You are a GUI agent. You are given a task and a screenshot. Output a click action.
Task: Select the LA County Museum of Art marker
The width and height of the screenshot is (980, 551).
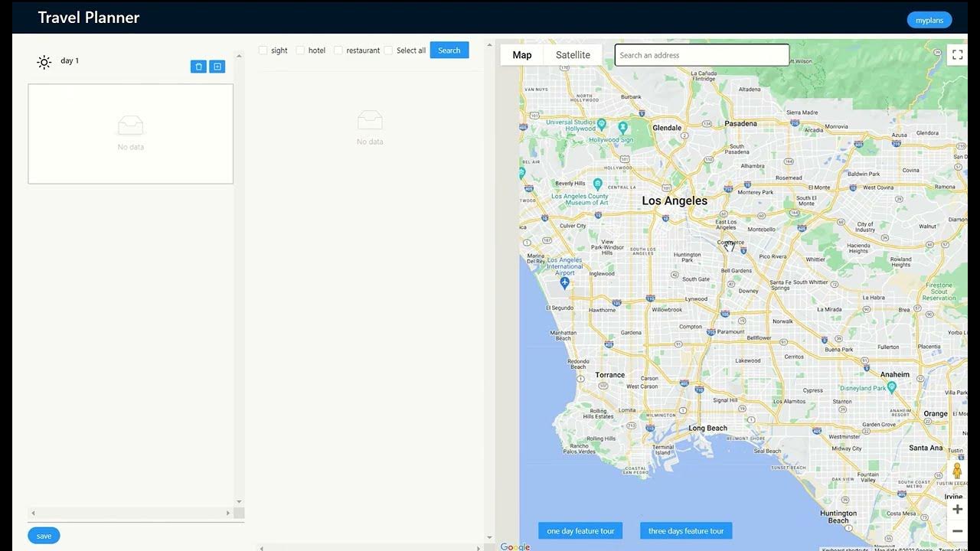coord(598,184)
